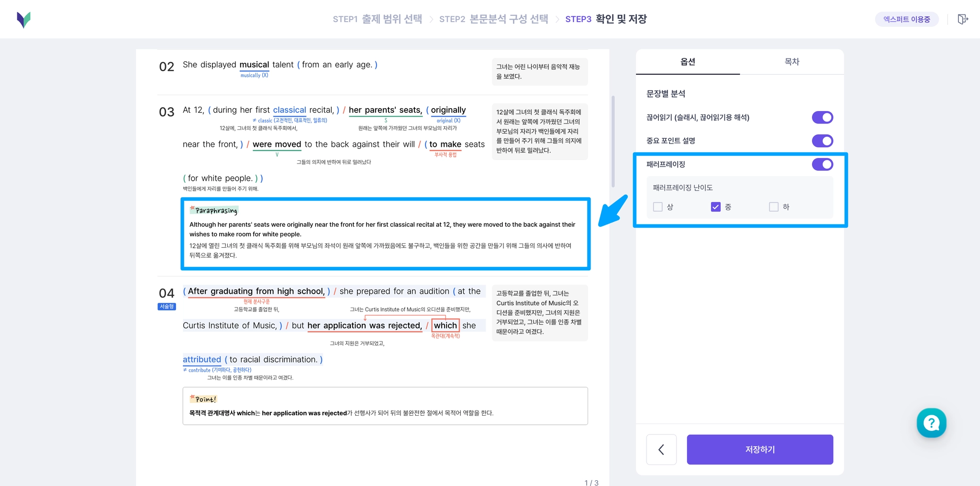Click sentence number 03
The width and height of the screenshot is (980, 486).
[167, 112]
